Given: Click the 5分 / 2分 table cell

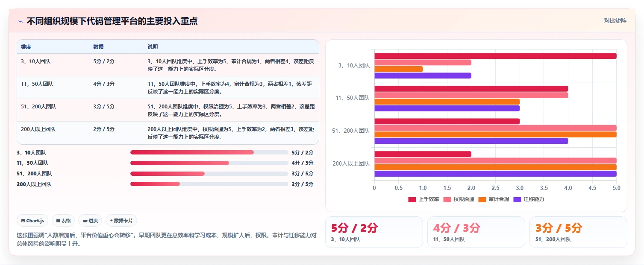Looking at the screenshot, I should click(116, 65).
